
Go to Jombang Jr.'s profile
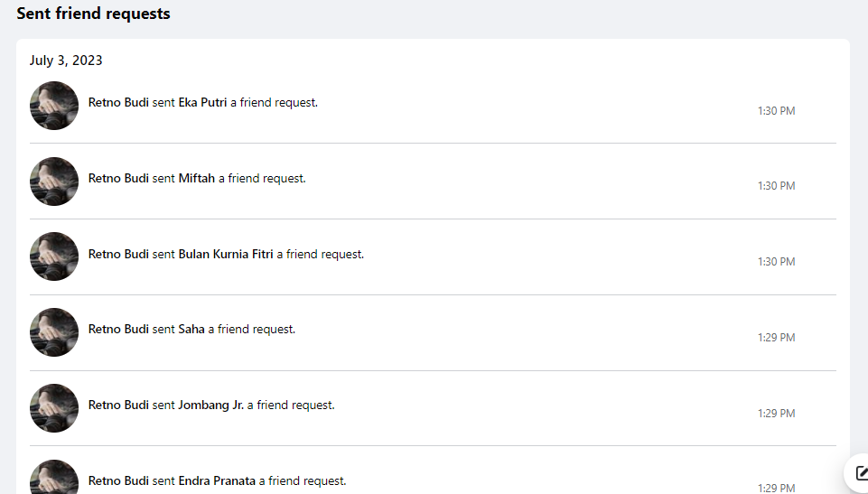coord(211,405)
